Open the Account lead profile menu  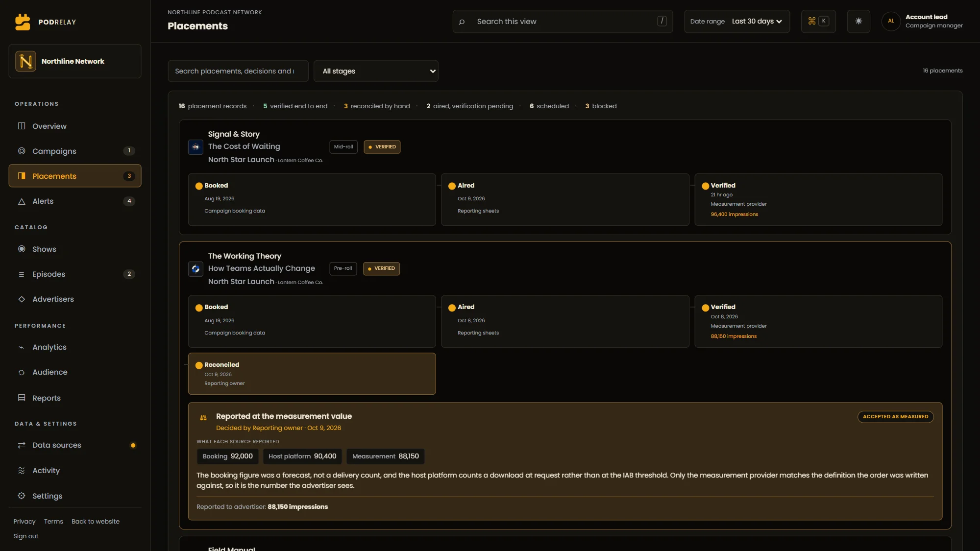point(923,21)
